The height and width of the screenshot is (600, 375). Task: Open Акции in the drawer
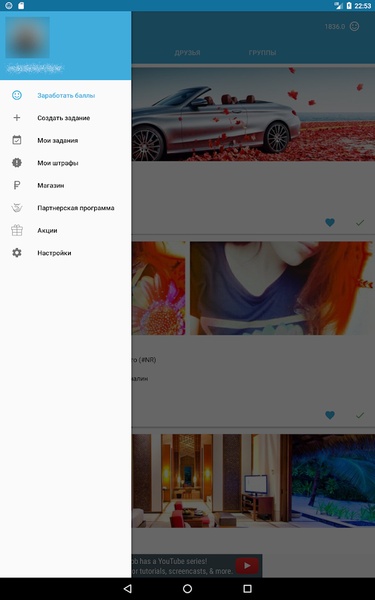(x=65, y=230)
